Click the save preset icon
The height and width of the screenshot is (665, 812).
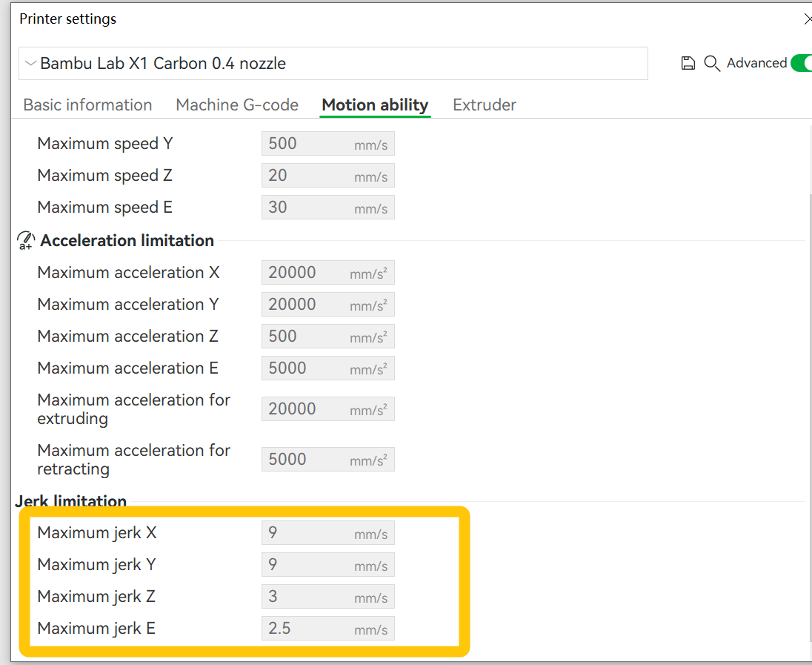pyautogui.click(x=688, y=63)
